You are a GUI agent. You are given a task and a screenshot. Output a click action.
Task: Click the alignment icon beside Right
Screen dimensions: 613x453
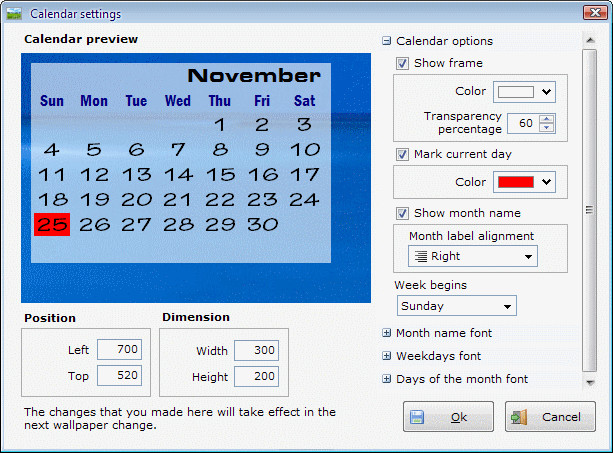pyautogui.click(x=421, y=256)
